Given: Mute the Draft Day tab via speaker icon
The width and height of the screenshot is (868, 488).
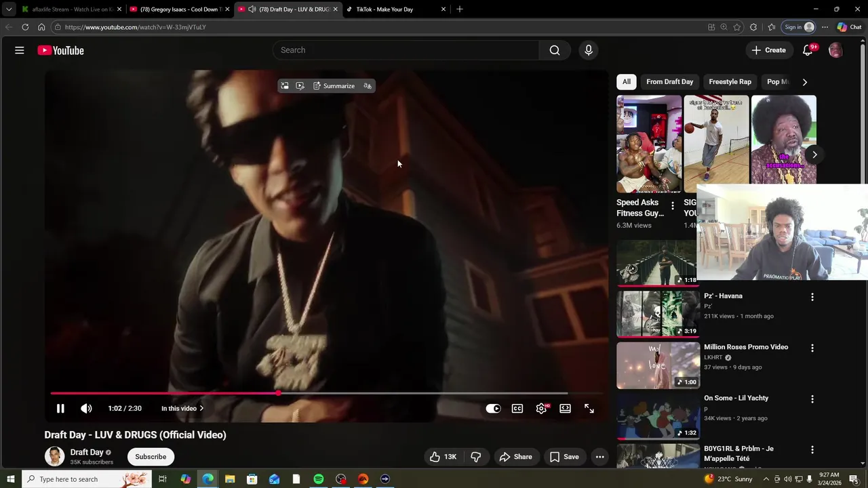Looking at the screenshot, I should point(252,9).
